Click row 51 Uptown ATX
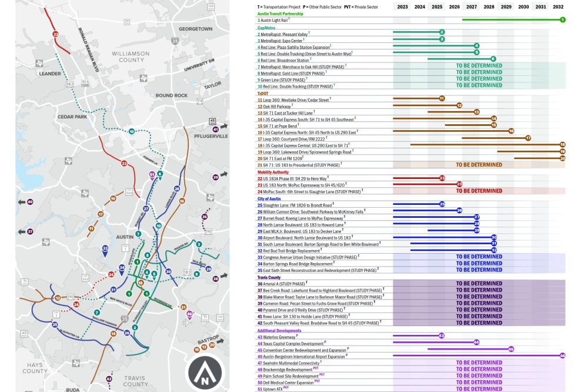Image resolution: width=588 pixels, height=392 pixels. pyautogui.click(x=411, y=389)
